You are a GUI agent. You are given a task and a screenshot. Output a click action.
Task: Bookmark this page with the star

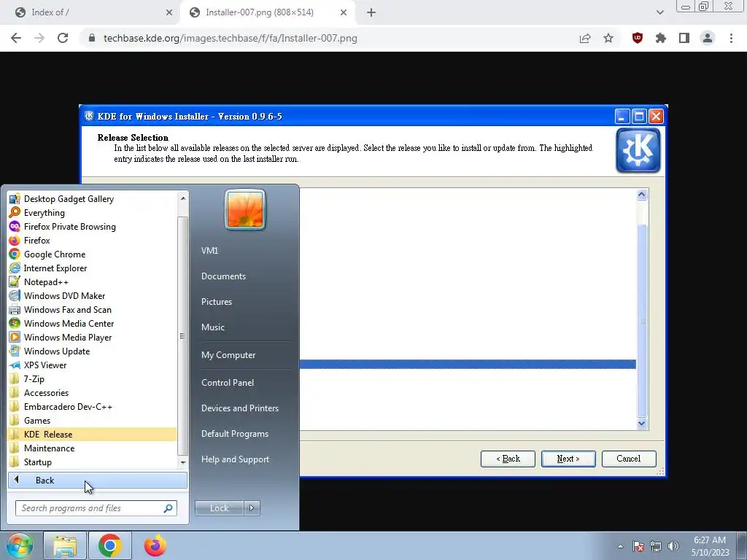point(608,38)
